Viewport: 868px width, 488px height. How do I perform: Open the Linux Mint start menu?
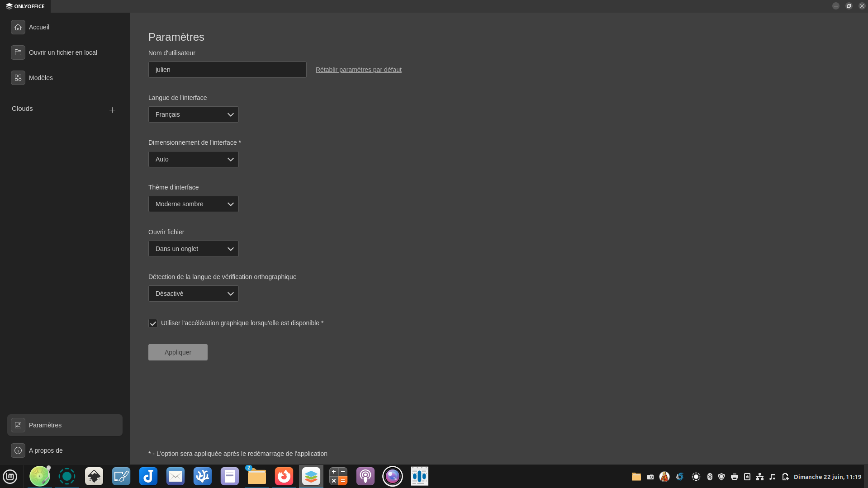[x=10, y=476]
